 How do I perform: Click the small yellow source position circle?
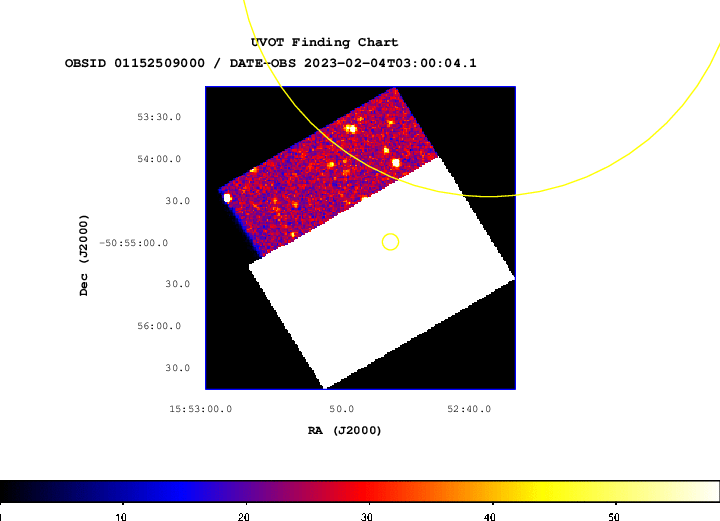click(390, 242)
